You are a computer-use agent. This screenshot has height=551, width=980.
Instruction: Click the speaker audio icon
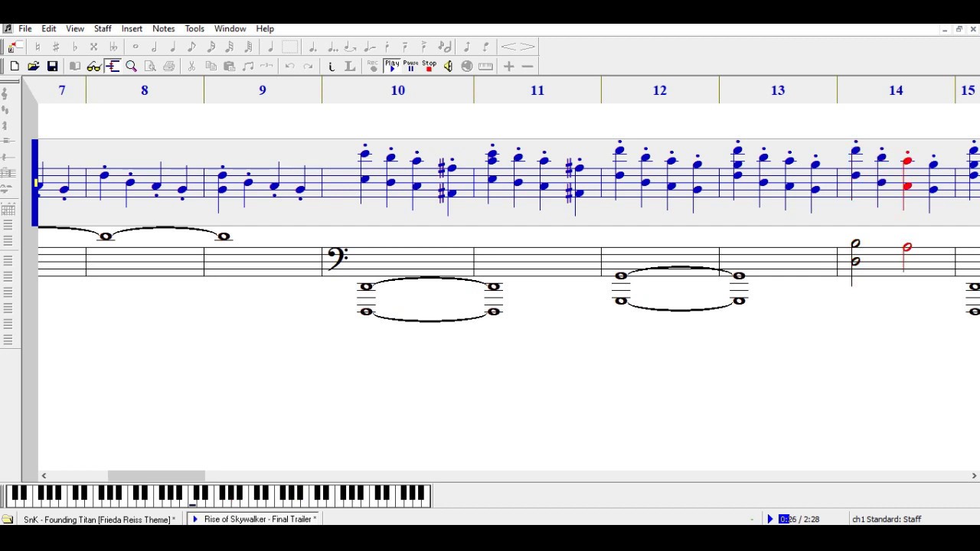[448, 67]
